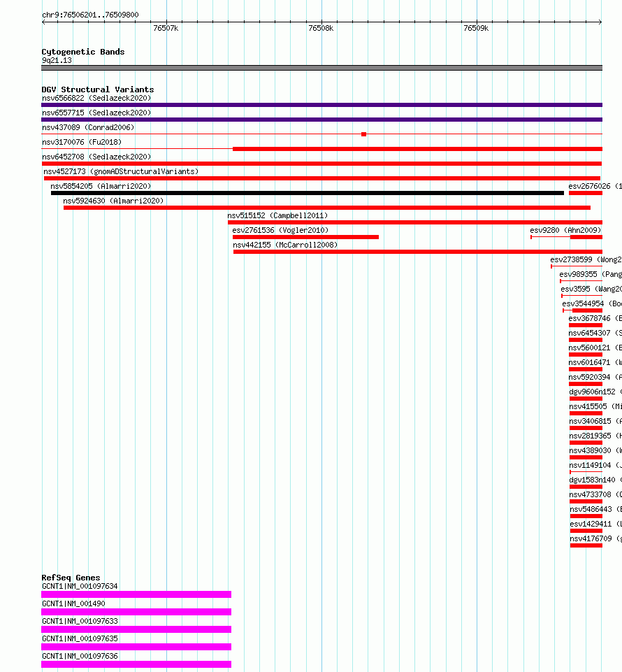Open variant nsv3170076 (Fu2018) label

tap(82, 142)
